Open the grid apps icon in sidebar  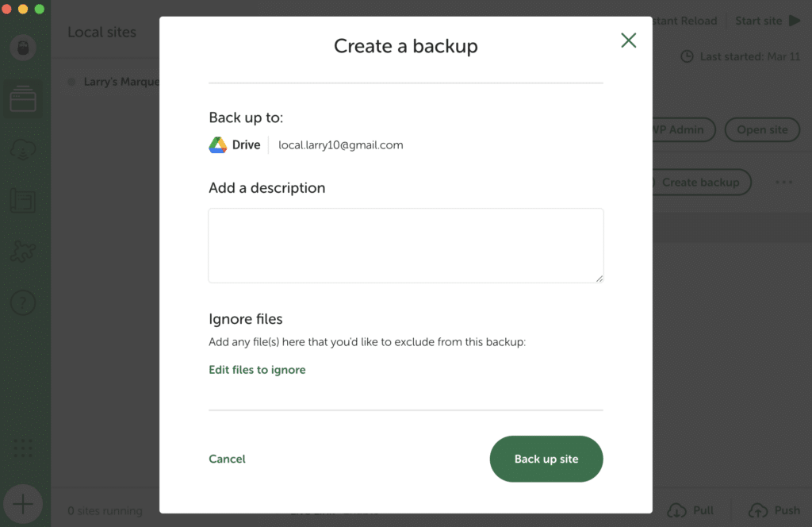[23, 448]
